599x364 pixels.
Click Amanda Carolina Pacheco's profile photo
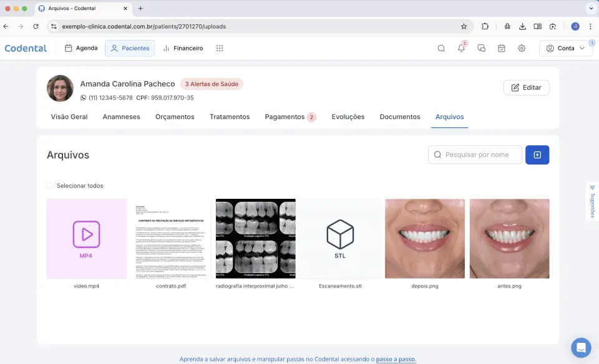pos(60,88)
